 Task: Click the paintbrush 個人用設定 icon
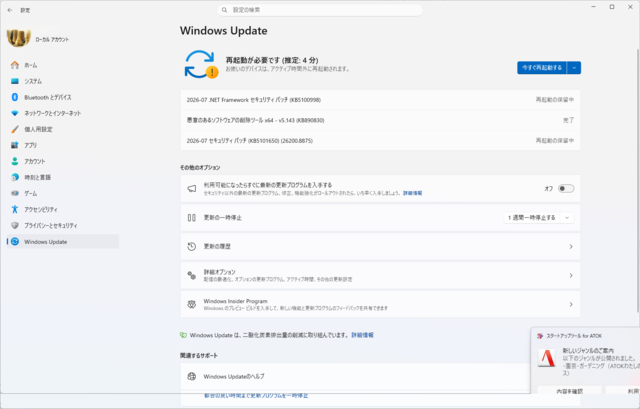[15, 129]
